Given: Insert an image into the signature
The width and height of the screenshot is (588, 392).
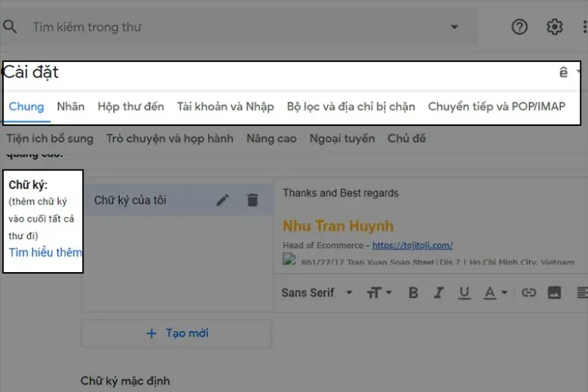Looking at the screenshot, I should click(x=554, y=292).
